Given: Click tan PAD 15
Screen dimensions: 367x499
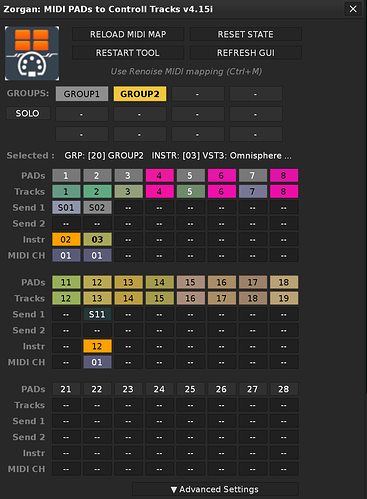Looking at the screenshot, I should 190,282.
